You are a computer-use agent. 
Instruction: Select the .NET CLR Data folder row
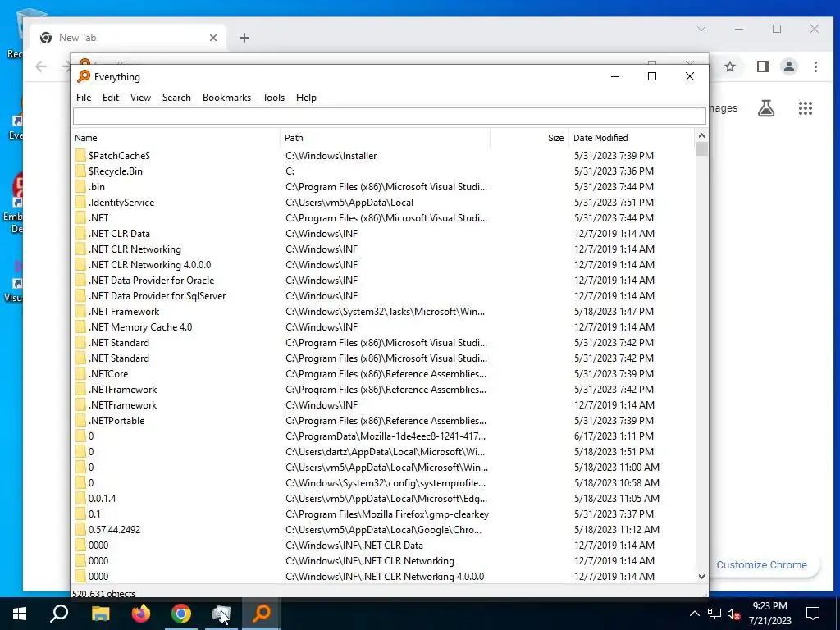click(384, 234)
